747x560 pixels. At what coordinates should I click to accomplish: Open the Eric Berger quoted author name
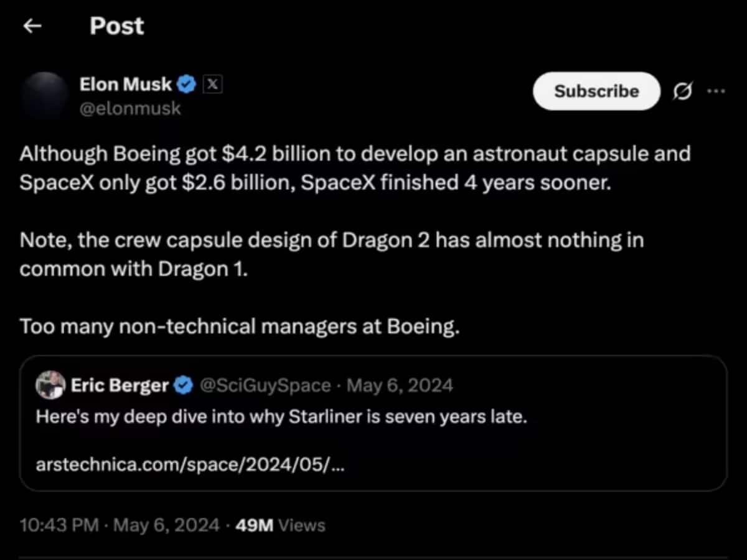[120, 386]
